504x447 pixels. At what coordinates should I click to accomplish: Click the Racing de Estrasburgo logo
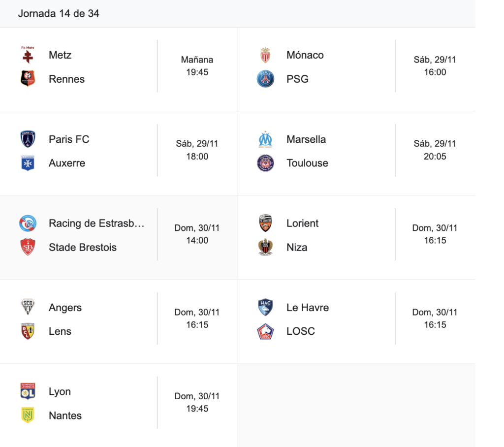coord(28,223)
